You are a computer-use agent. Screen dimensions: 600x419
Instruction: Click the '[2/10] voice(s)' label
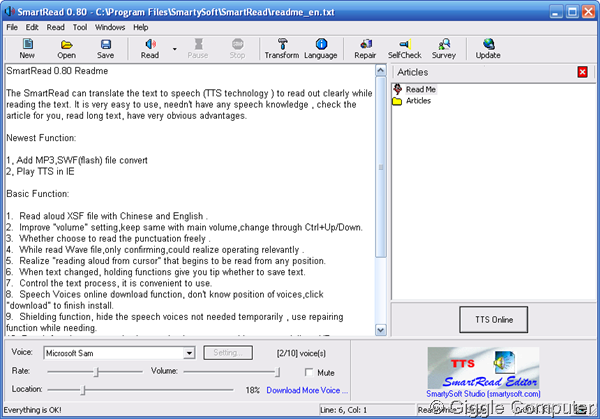301,353
